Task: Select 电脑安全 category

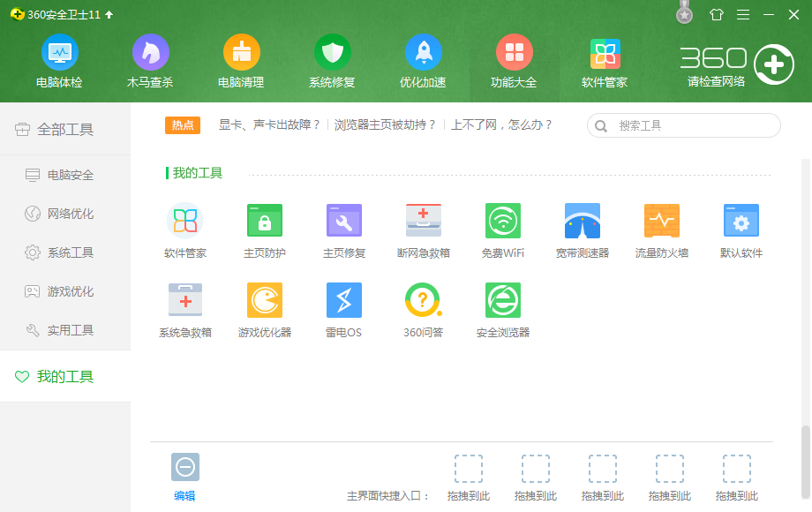Action: [65, 175]
